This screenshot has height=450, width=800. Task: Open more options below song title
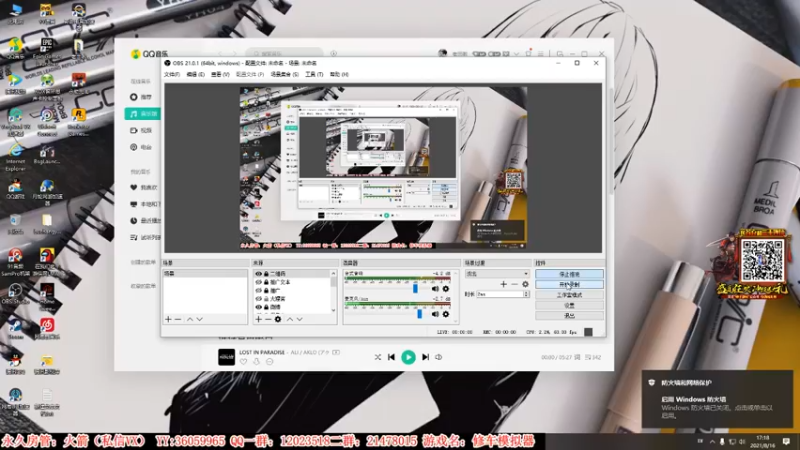tap(269, 362)
